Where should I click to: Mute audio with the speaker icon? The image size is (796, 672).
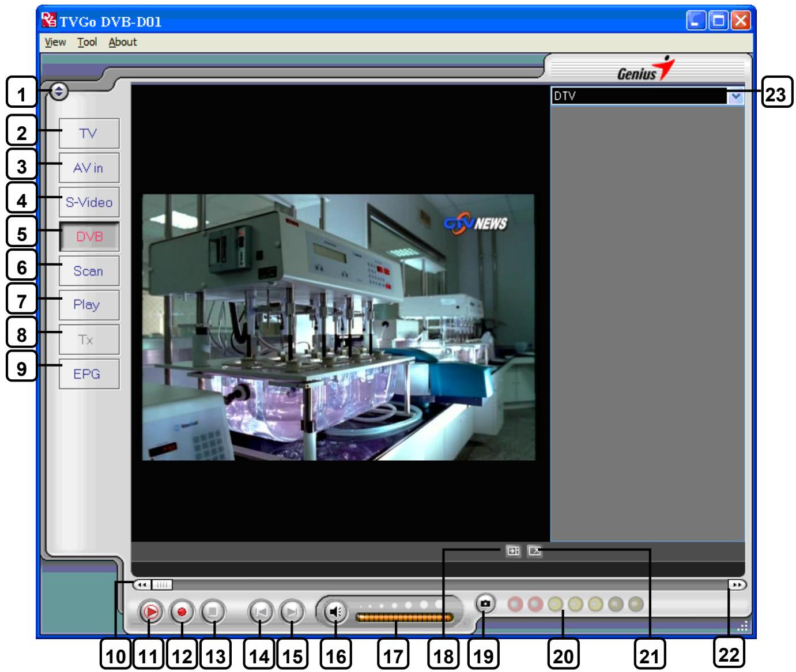pos(336,611)
